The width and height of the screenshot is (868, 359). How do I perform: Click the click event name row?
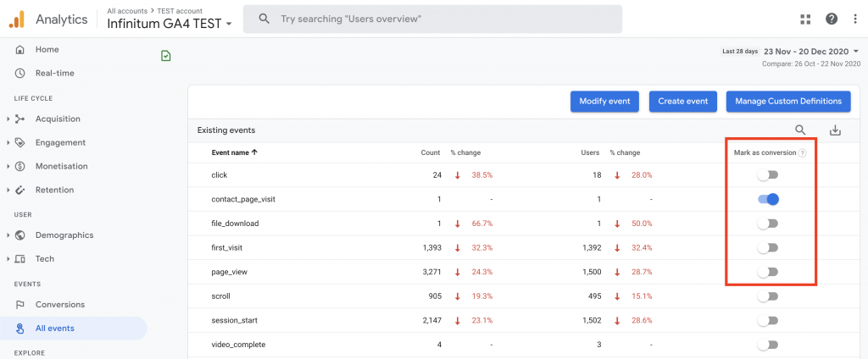pyautogui.click(x=220, y=174)
